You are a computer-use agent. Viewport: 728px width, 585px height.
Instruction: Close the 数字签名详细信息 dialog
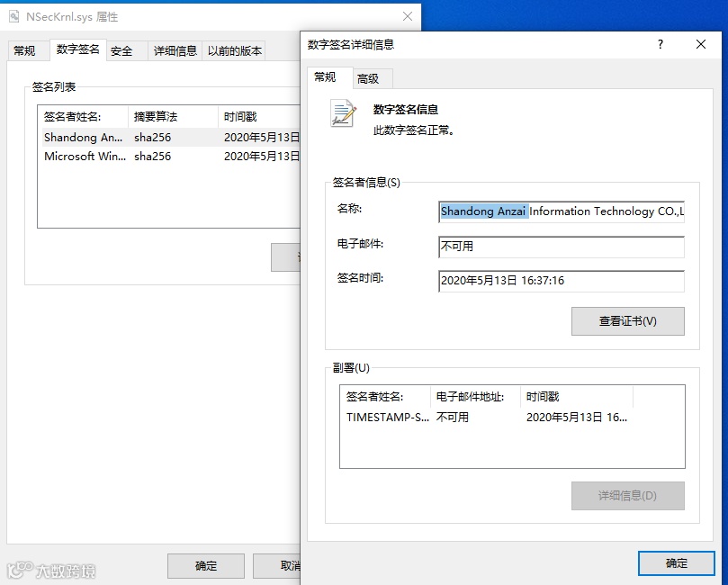tap(701, 44)
